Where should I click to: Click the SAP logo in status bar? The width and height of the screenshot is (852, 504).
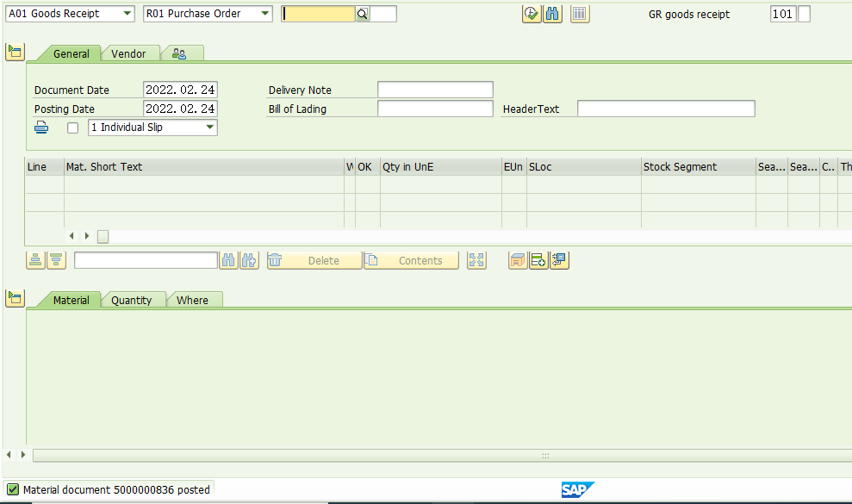pos(577,490)
